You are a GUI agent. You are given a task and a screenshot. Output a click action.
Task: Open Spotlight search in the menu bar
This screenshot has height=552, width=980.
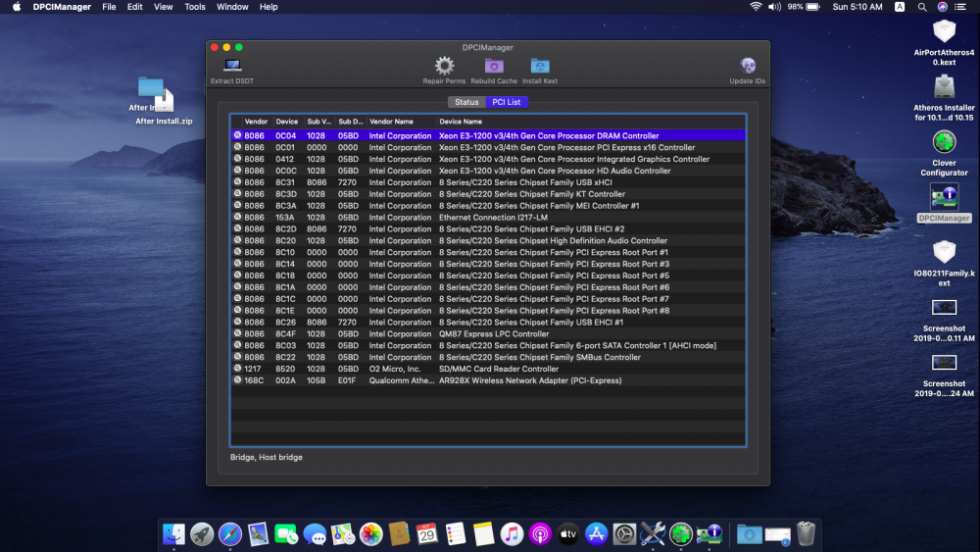(x=922, y=7)
